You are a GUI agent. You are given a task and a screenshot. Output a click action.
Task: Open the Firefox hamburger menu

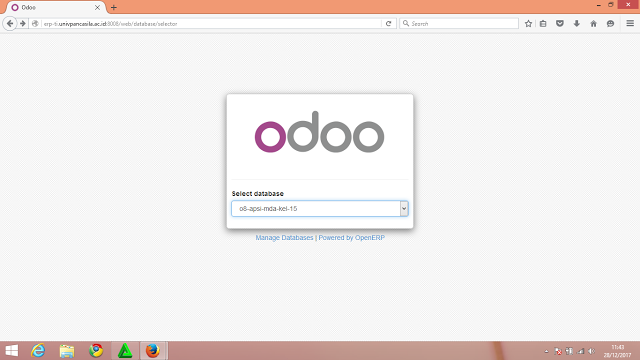pyautogui.click(x=630, y=24)
